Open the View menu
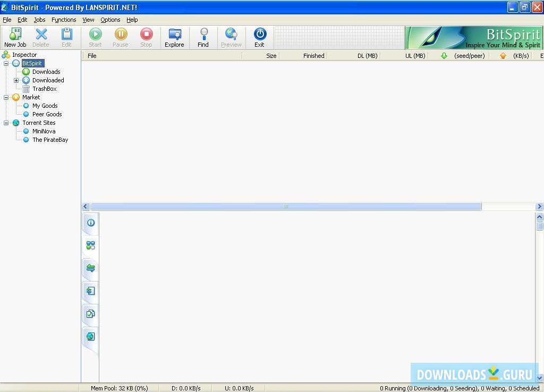 (x=88, y=20)
